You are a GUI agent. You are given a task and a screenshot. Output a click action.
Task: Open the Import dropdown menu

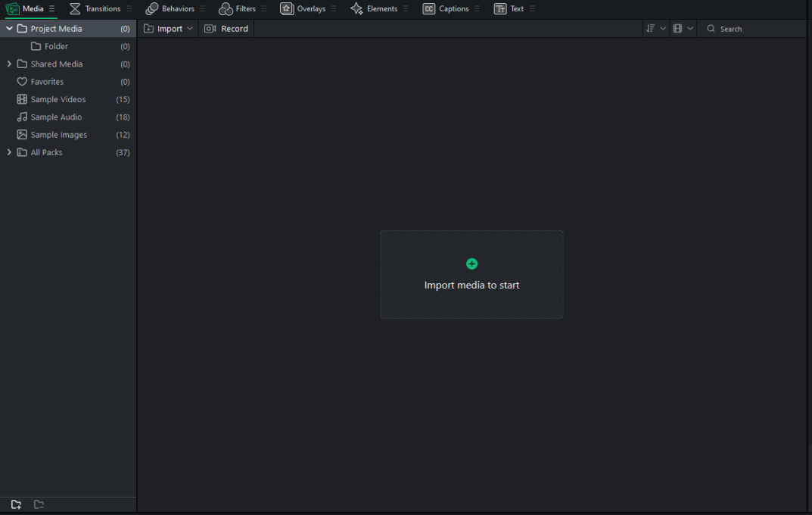(x=169, y=29)
